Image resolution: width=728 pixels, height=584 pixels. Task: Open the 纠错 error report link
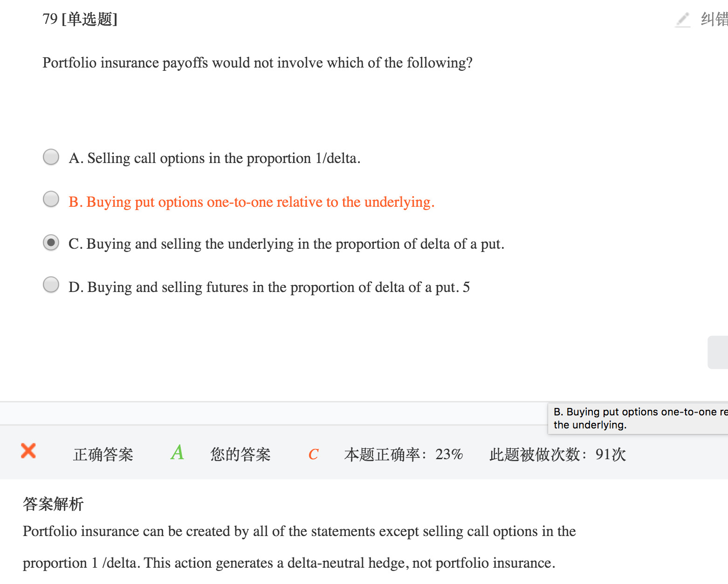pos(714,20)
